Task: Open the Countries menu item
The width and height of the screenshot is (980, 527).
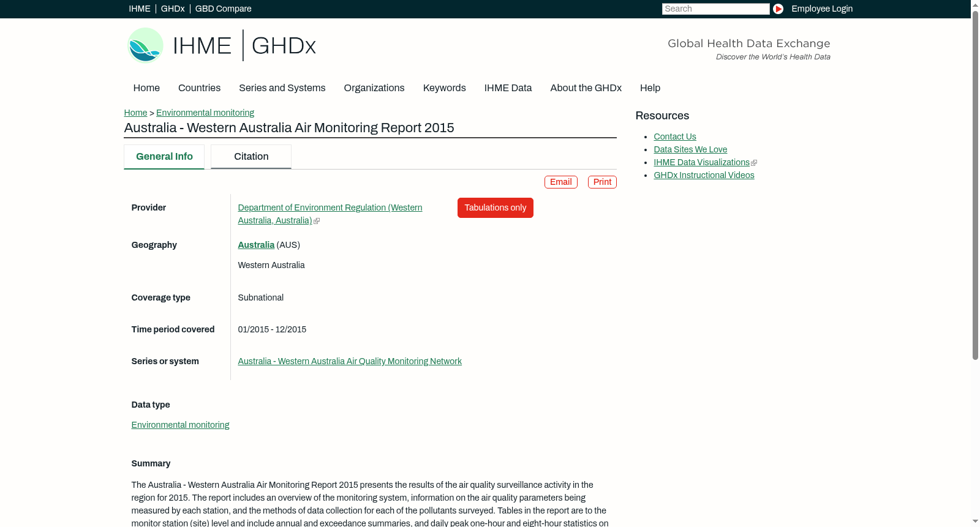Action: click(x=199, y=88)
